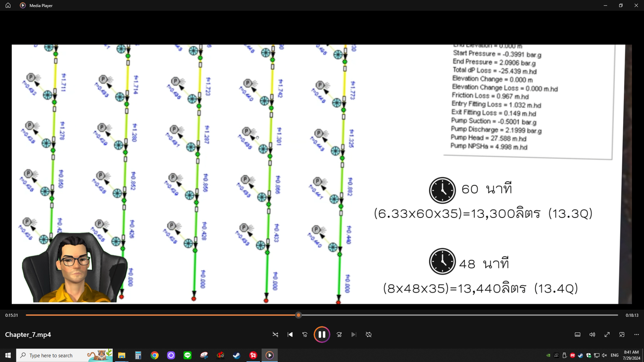This screenshot has width=644, height=362.
Task: Open Google Chrome from taskbar
Action: (x=155, y=355)
